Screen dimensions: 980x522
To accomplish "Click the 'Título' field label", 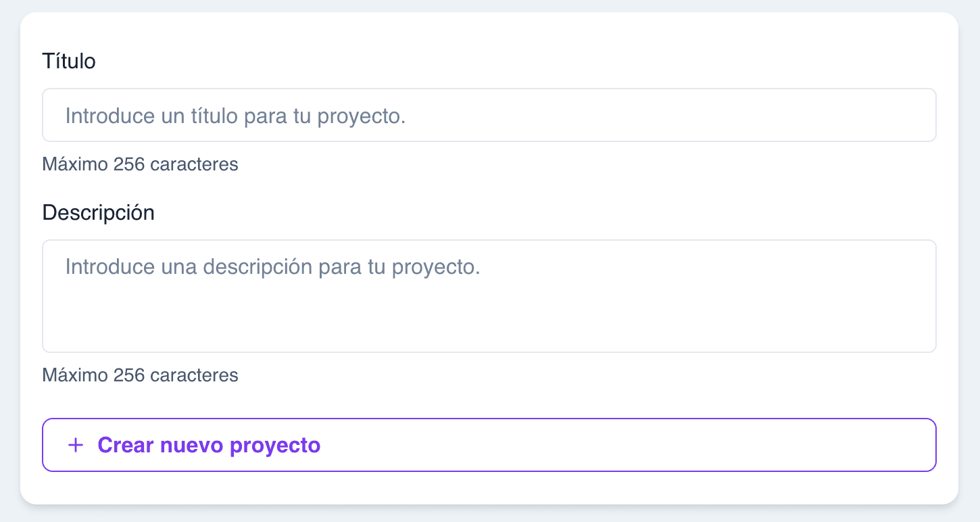I will coord(69,61).
